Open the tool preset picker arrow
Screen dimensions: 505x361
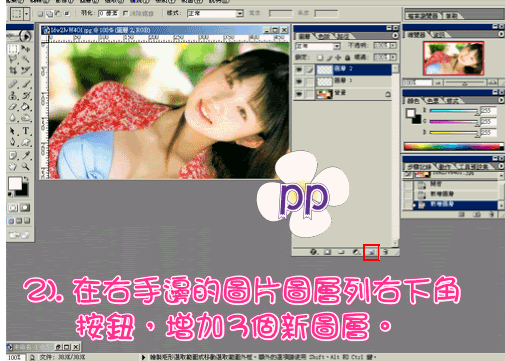pos(26,14)
